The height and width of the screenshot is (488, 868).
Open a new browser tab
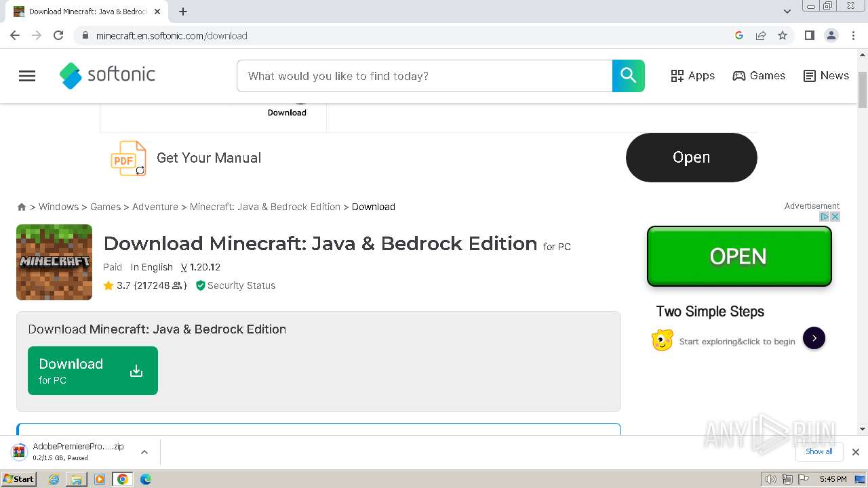183,12
